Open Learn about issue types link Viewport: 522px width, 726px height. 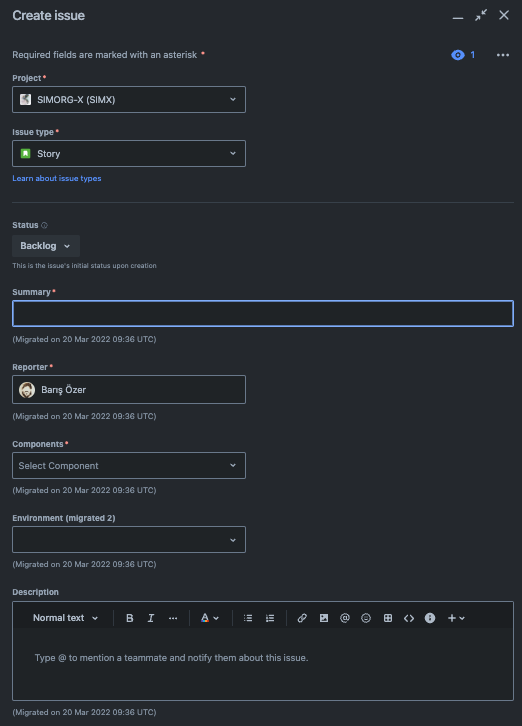coord(57,178)
